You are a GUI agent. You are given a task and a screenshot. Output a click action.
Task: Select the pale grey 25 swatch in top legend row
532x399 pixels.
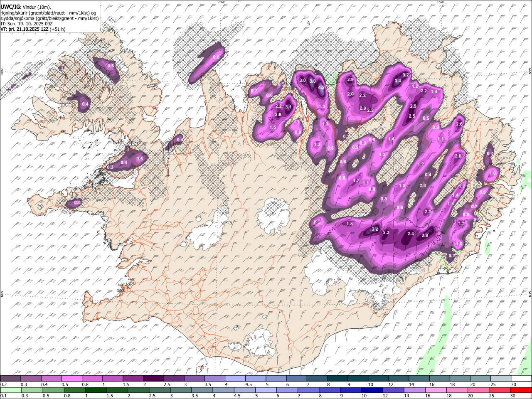tap(500, 379)
